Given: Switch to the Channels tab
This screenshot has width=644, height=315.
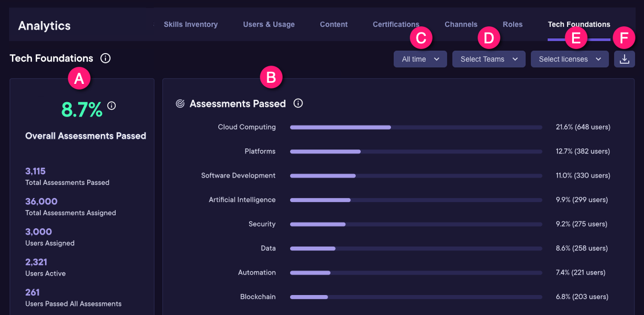Looking at the screenshot, I should click(x=460, y=25).
